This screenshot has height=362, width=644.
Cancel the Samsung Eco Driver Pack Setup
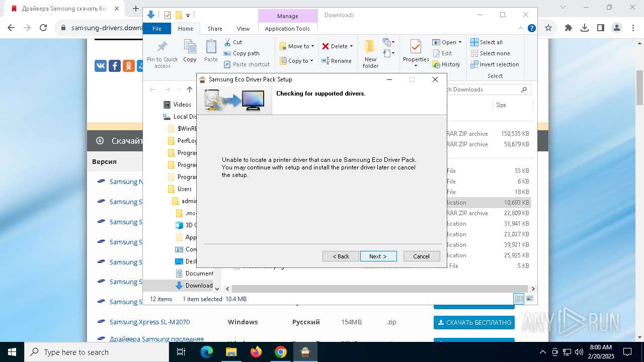coord(422,256)
